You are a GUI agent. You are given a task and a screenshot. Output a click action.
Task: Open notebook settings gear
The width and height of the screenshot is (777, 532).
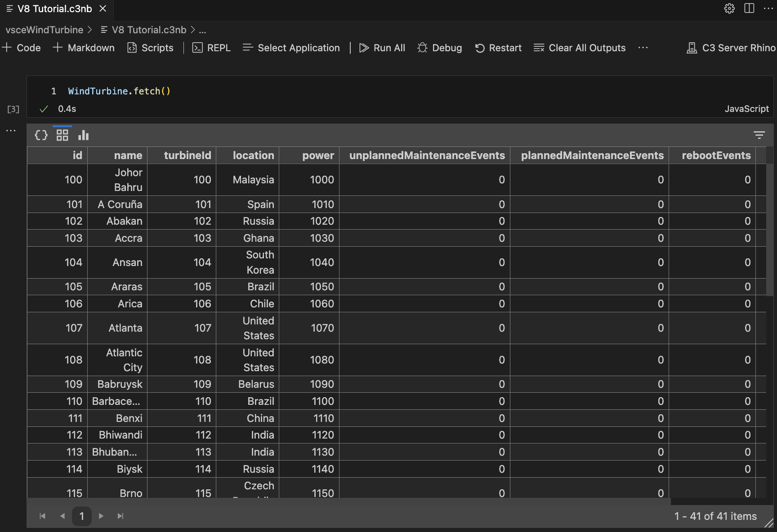[x=729, y=9]
